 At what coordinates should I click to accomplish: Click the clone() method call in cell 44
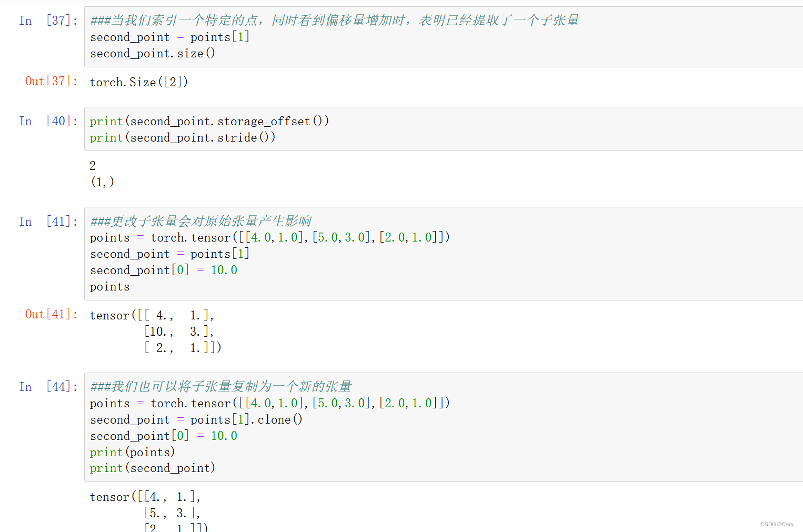click(279, 419)
